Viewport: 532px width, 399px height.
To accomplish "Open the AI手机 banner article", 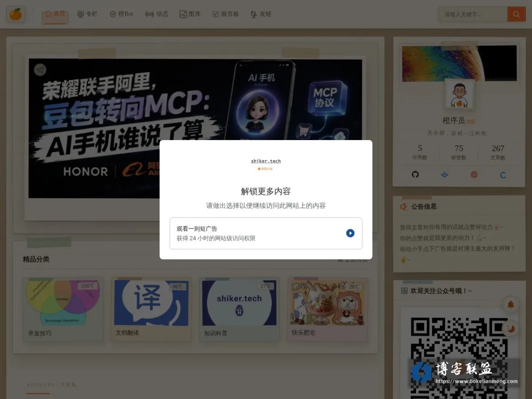I will coord(196,129).
